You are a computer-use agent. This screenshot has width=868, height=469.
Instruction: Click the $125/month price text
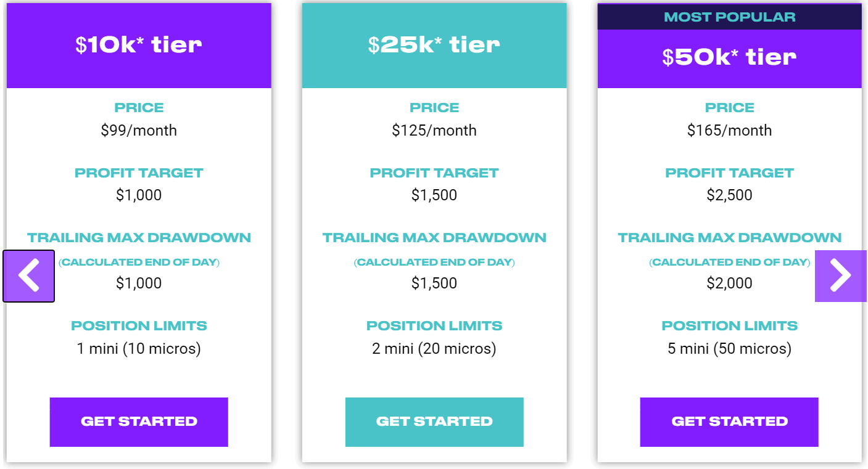click(434, 130)
